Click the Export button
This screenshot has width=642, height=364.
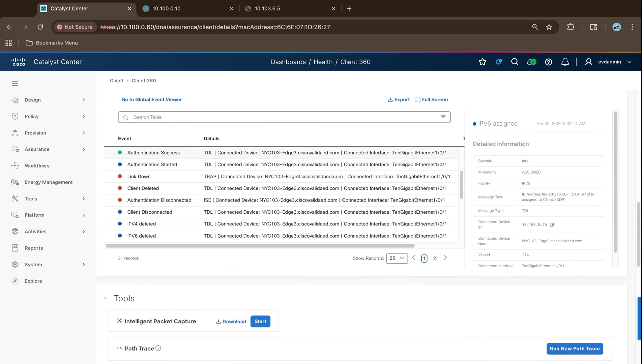pyautogui.click(x=399, y=99)
